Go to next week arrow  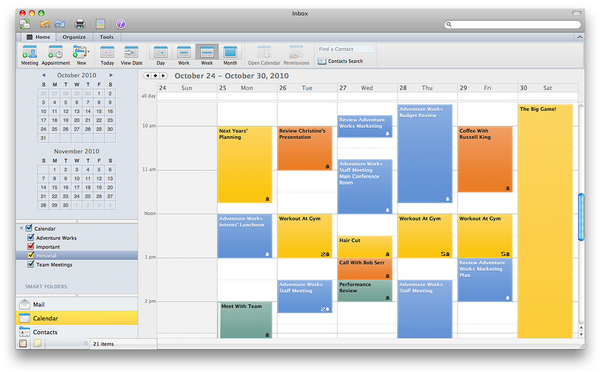tap(163, 76)
